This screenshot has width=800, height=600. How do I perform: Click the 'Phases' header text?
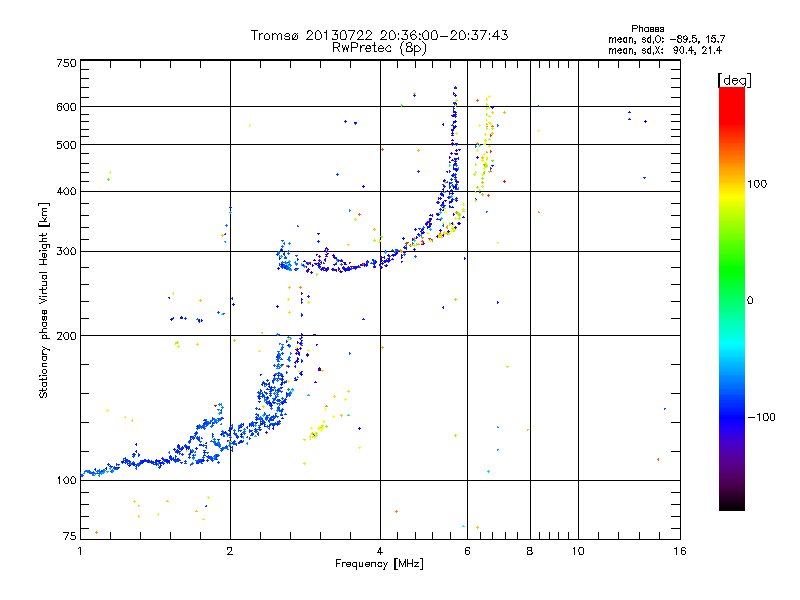click(647, 29)
